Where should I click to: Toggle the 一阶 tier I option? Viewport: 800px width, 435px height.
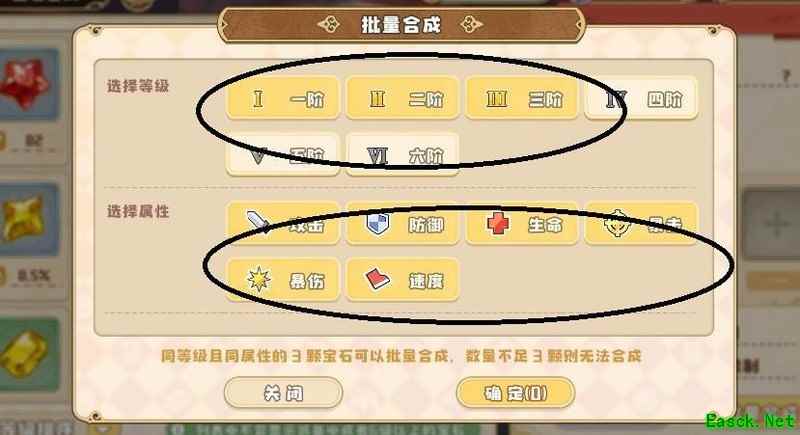(283, 98)
